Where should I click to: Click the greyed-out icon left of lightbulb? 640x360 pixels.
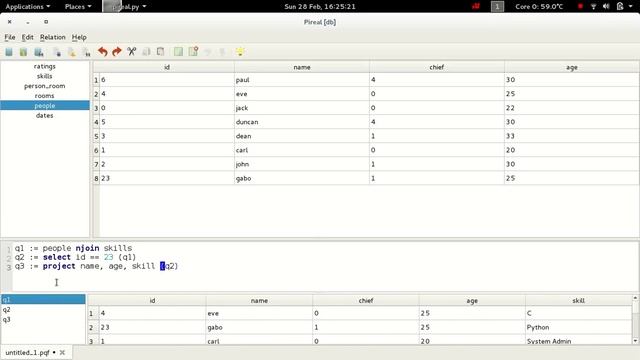[222, 52]
